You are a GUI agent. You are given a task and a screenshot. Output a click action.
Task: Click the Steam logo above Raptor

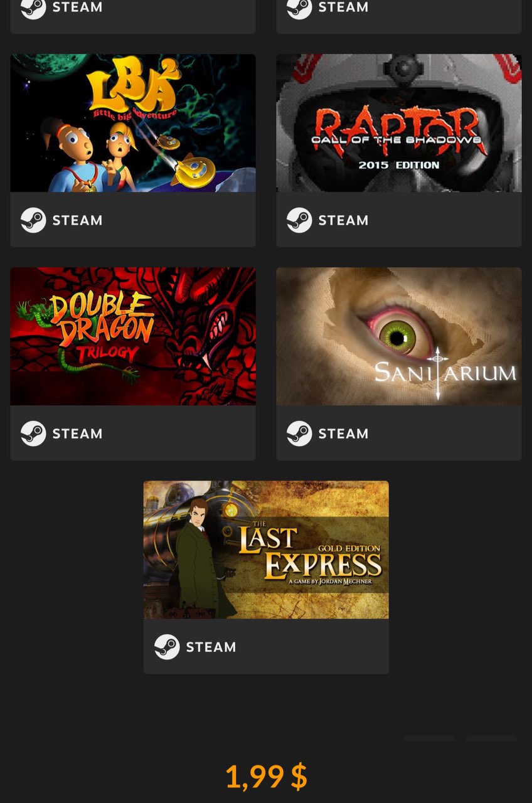pyautogui.click(x=299, y=8)
